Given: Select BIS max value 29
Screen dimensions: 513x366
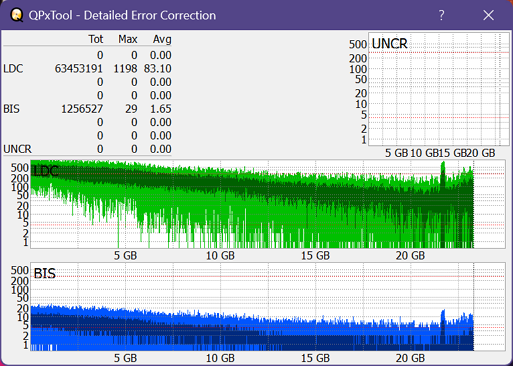Looking at the screenshot, I should [131, 109].
